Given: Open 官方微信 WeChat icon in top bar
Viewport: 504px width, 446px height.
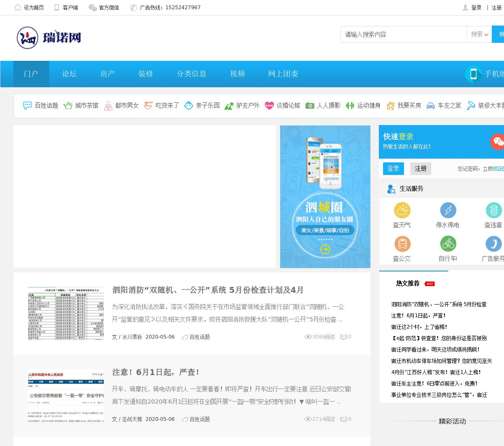Looking at the screenshot, I should (93, 8).
